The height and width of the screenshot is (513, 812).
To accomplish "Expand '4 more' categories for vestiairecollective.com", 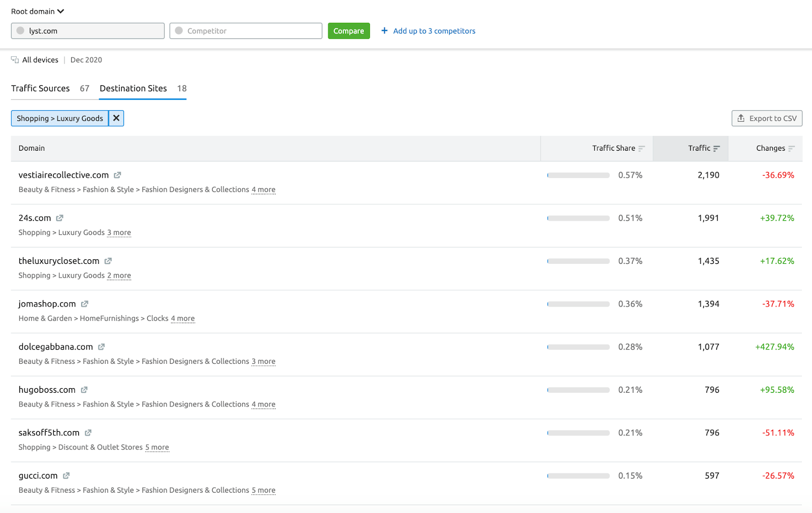I will click(x=263, y=190).
